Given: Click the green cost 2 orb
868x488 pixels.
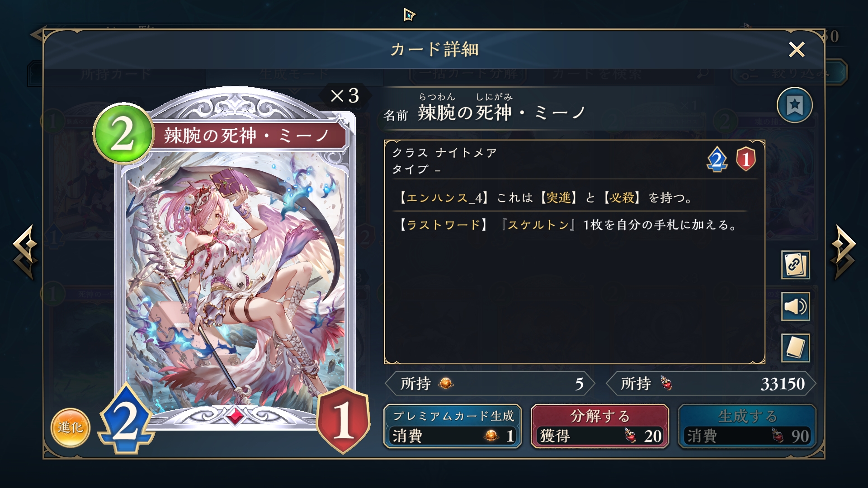Looking at the screenshot, I should coord(123,134).
